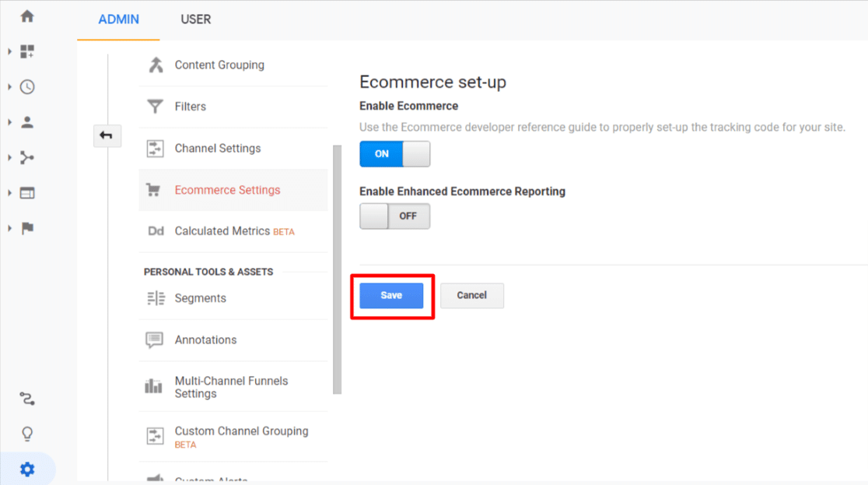Select Ecommerce Settings menu item
This screenshot has height=485, width=868.
(233, 190)
